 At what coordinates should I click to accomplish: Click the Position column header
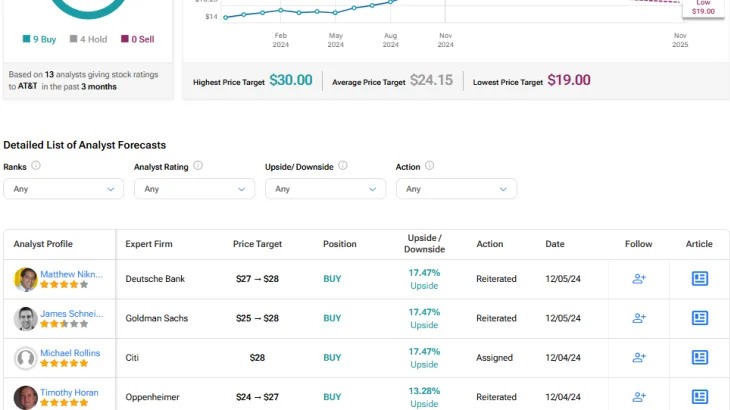pos(339,244)
